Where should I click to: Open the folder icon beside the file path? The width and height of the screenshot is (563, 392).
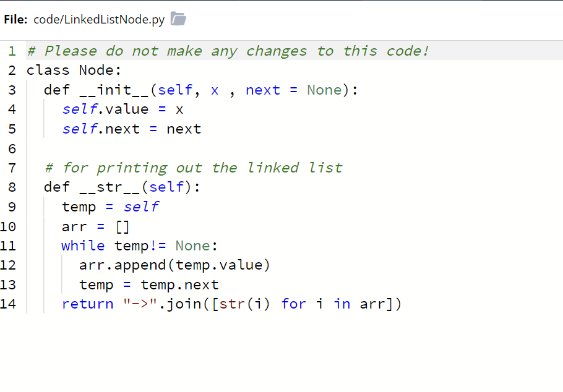178,19
